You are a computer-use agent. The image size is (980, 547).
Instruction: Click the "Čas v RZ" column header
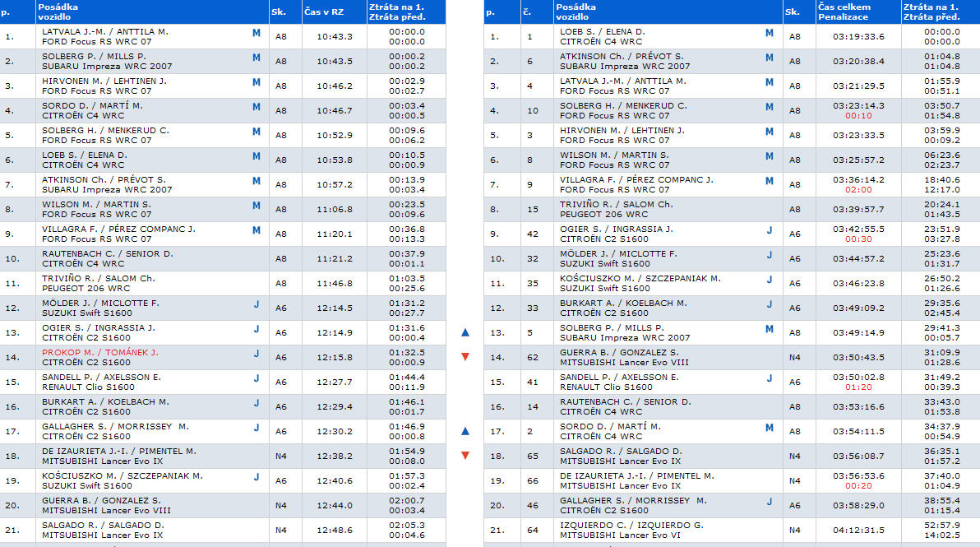(322, 12)
